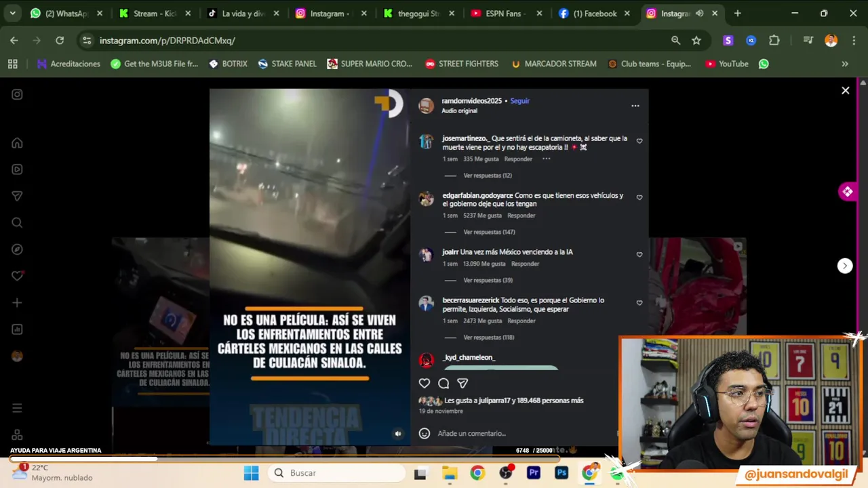Reply to becerrasuarezerick comment via Responder
Screen dimensions: 868x488
point(521,321)
